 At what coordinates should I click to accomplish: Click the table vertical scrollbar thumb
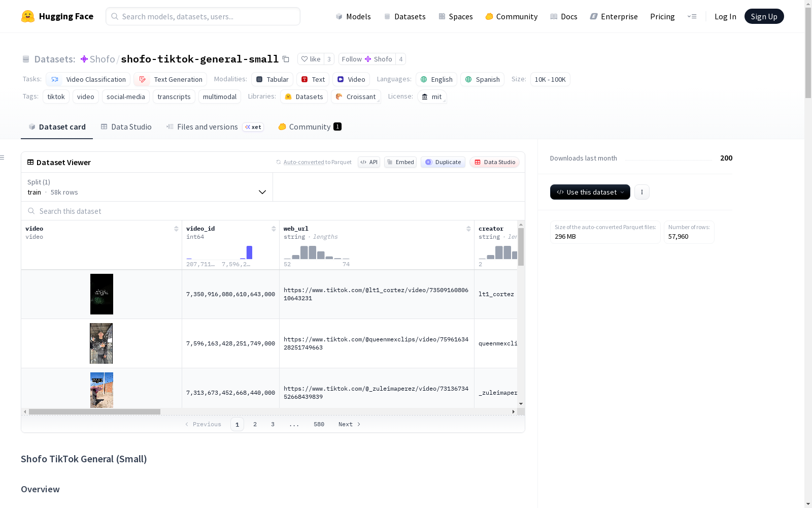coord(521,246)
